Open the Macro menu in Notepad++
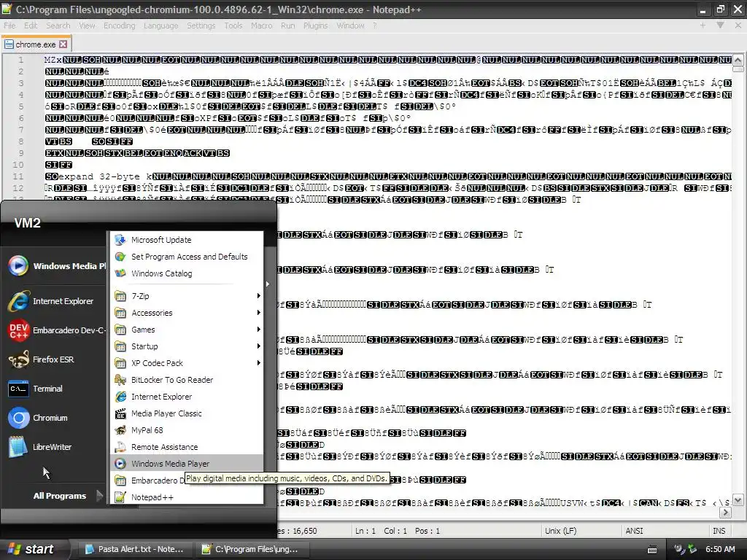Image resolution: width=747 pixels, height=560 pixels. tap(262, 26)
